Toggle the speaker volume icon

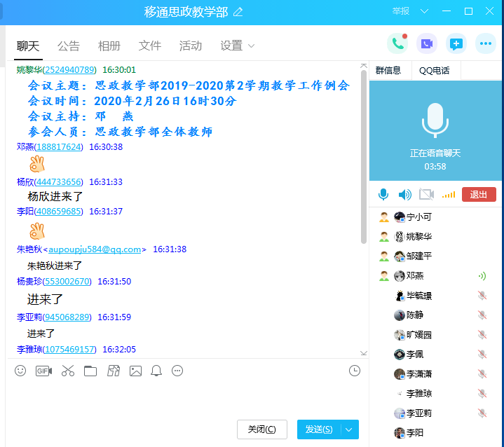click(404, 195)
